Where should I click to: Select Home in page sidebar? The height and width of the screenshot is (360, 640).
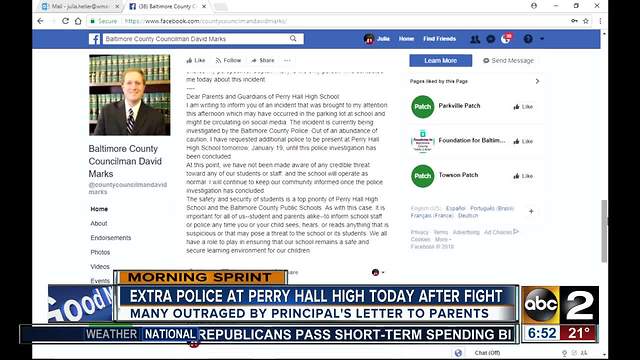pos(99,209)
